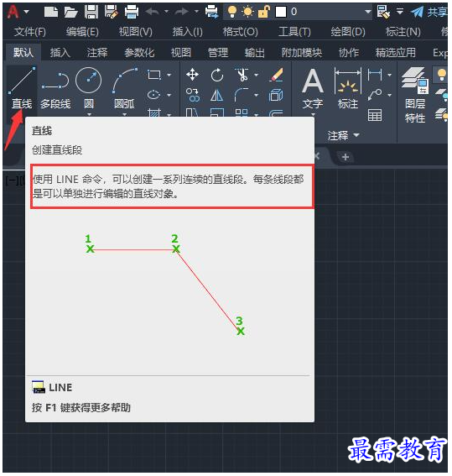Open the AutoCAD application menu arrow
Screen dimensions: 452x476
click(x=27, y=12)
